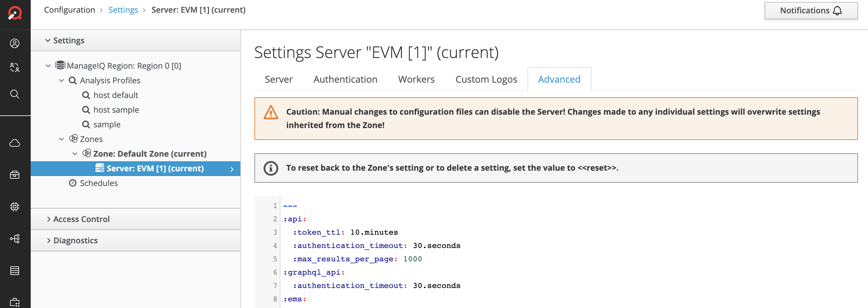Click the ManageIQ logo icon
868x308 pixels.
[x=15, y=13]
